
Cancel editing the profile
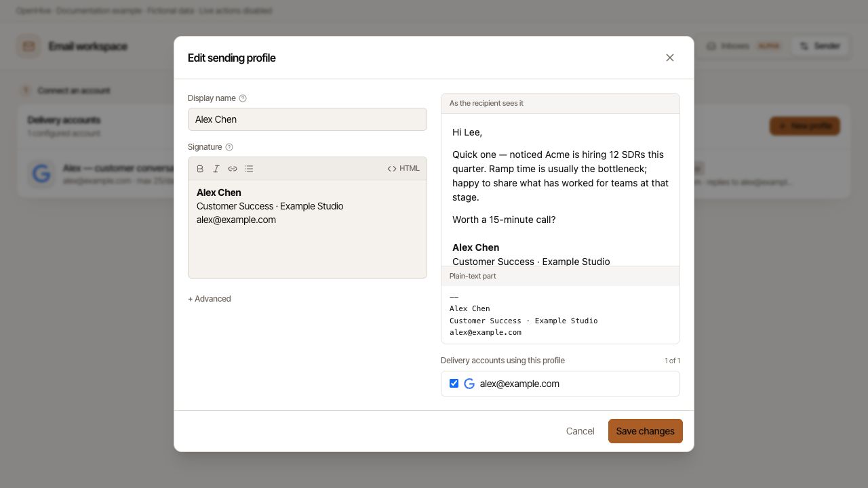point(580,431)
